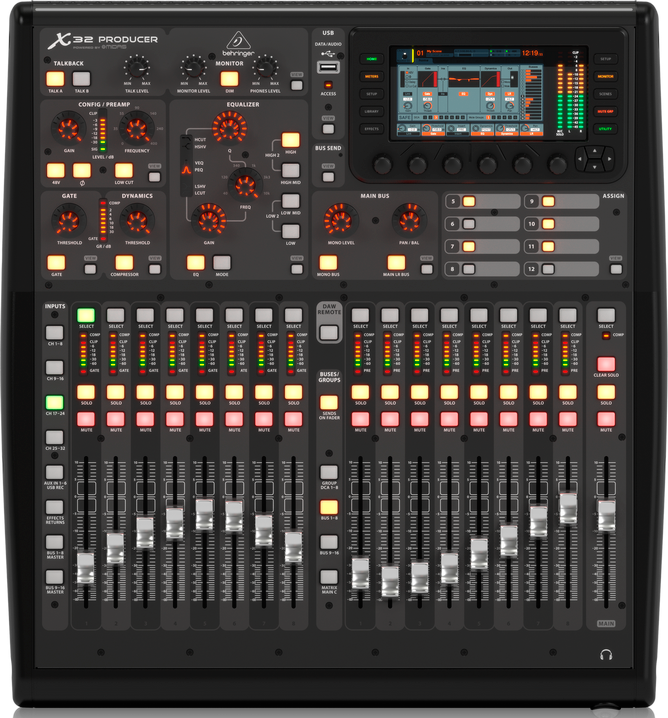The height and width of the screenshot is (718, 668).
Task: Click the equalizer MODE button
Action: [x=222, y=263]
